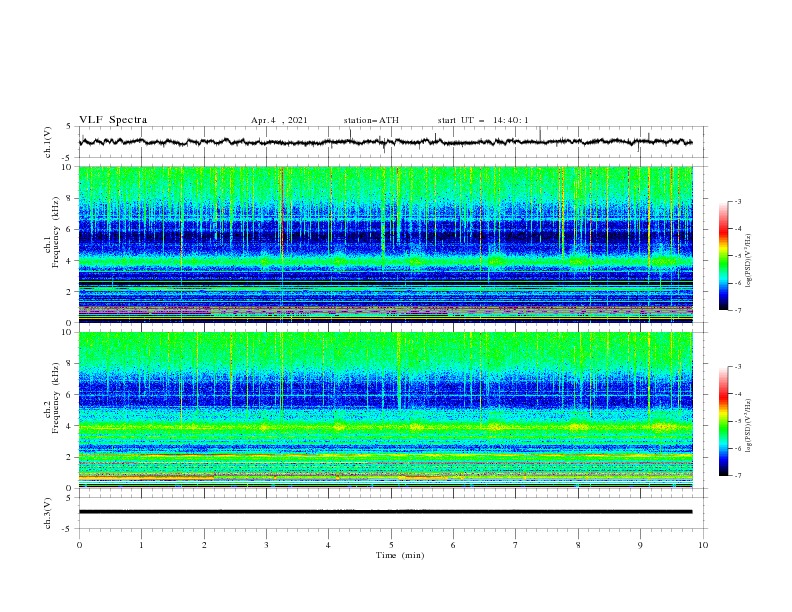792x612 pixels.
Task: Click the ch.2 spectrogram color bar
Action: point(723,421)
